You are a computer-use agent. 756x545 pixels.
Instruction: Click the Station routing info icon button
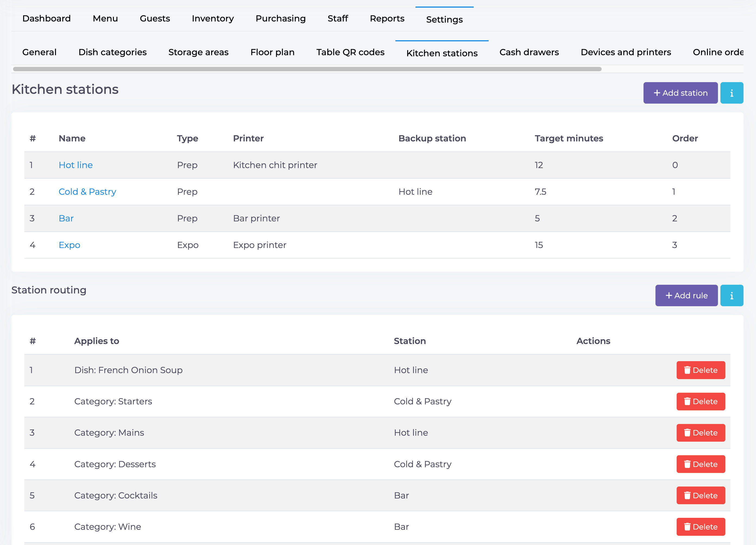tap(732, 296)
